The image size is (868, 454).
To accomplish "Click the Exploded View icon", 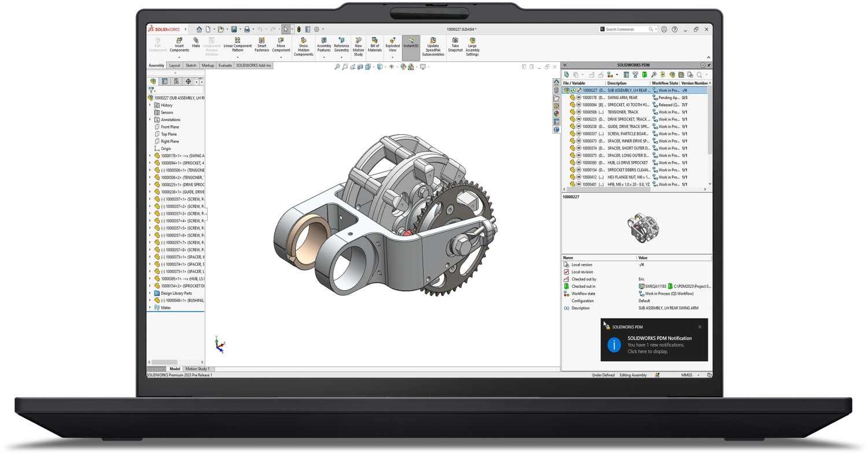I will pos(392,40).
